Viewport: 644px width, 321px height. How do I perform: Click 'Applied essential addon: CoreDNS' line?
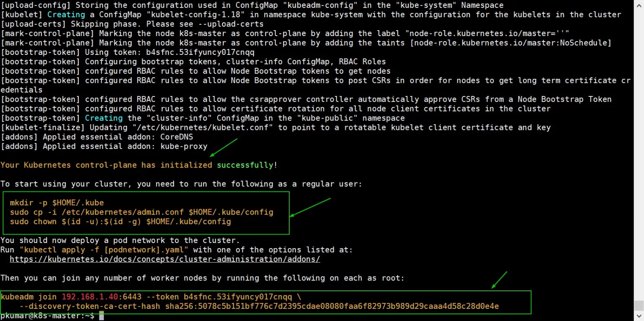pyautogui.click(x=97, y=137)
